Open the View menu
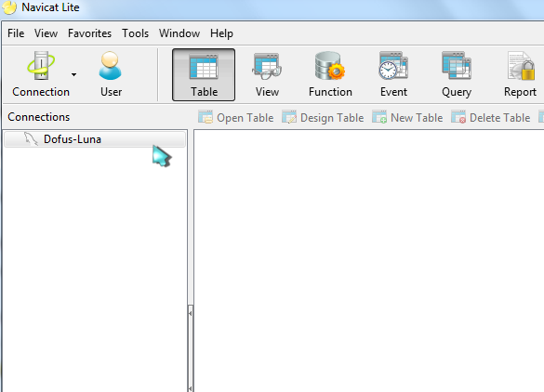This screenshot has width=544, height=392. coord(46,33)
